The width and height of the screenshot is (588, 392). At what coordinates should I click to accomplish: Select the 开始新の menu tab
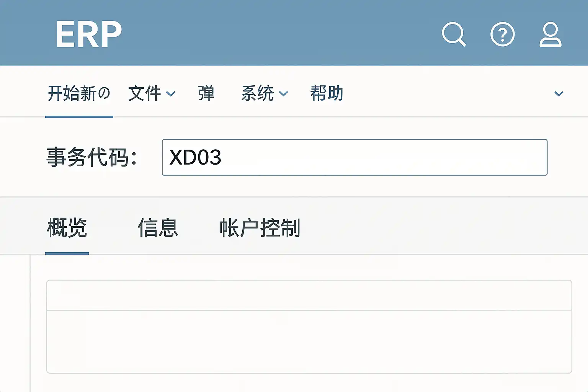(79, 93)
